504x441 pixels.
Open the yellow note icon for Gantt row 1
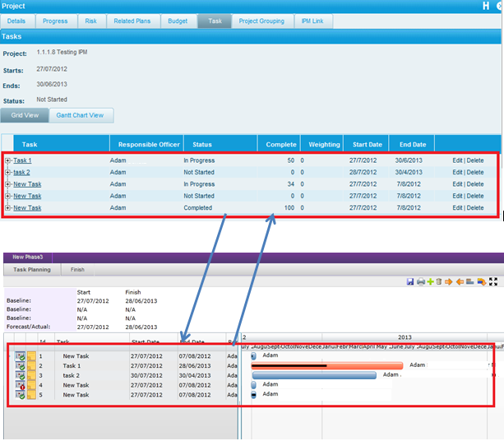(x=31, y=356)
